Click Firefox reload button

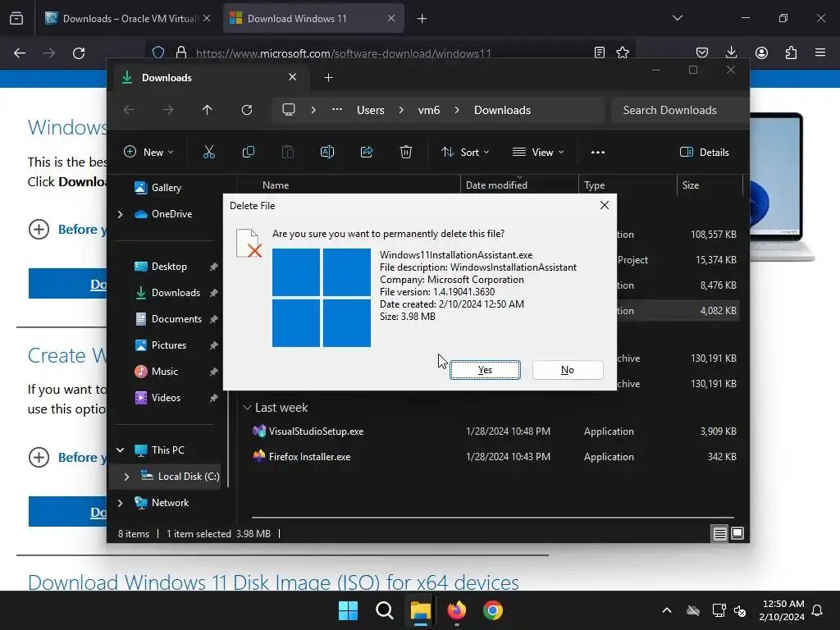pyautogui.click(x=79, y=53)
